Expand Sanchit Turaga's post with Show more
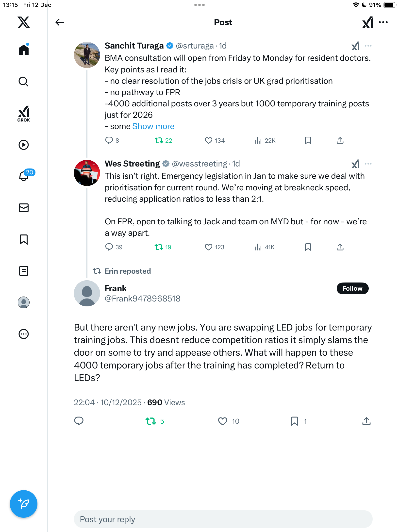The height and width of the screenshot is (532, 399). (153, 126)
